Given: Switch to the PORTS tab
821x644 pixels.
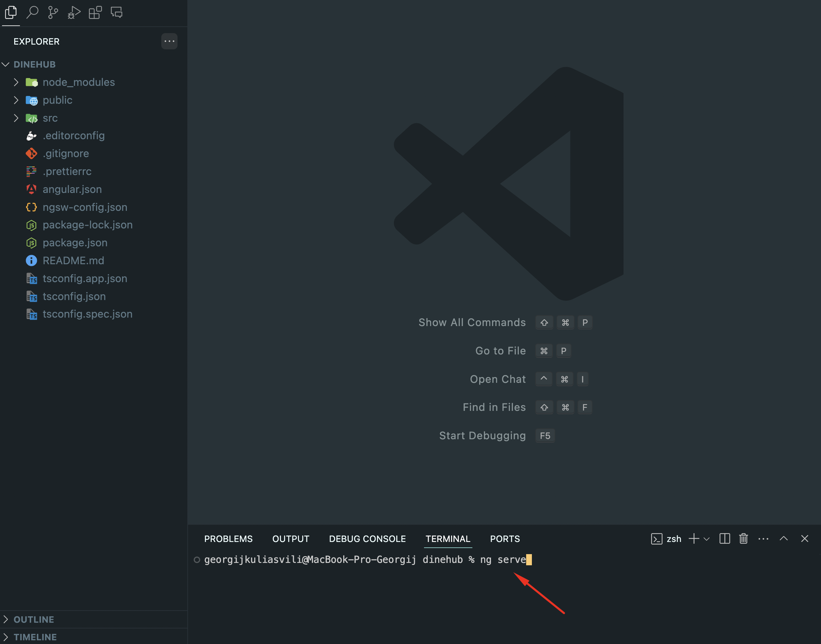Looking at the screenshot, I should (505, 539).
